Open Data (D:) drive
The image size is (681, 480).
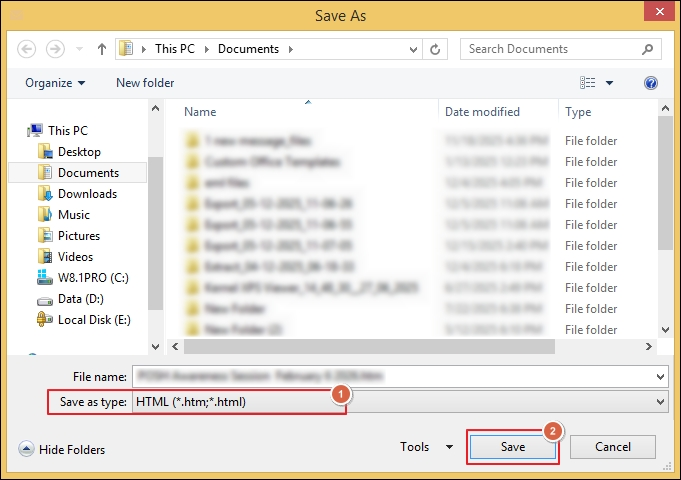81,299
